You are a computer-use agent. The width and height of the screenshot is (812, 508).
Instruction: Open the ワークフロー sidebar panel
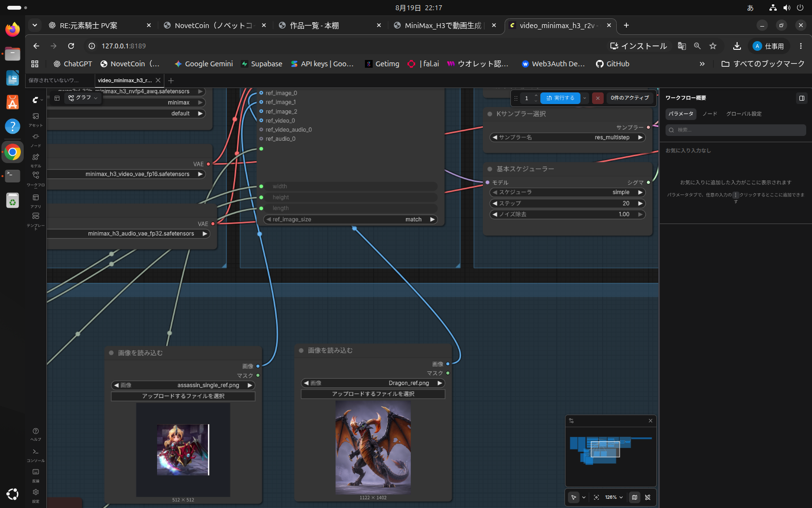36,179
